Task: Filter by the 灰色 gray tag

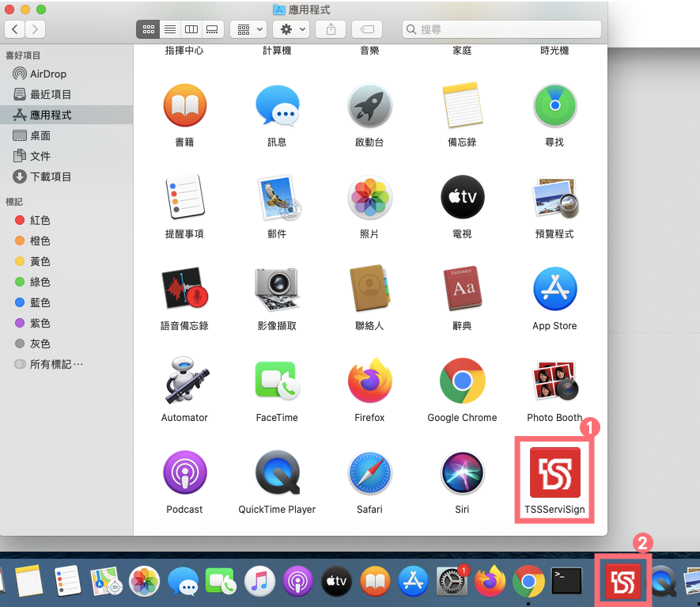Action: (x=66, y=343)
